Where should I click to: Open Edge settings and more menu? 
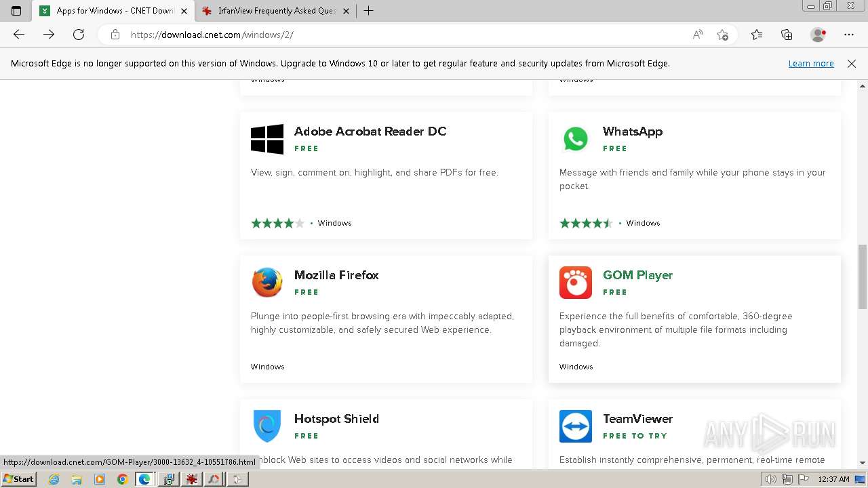tap(849, 35)
